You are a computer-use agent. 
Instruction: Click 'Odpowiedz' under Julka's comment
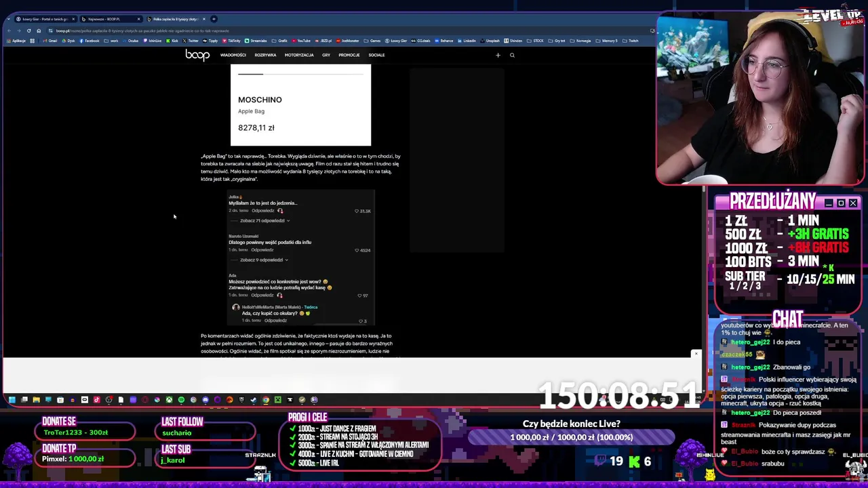[262, 211]
